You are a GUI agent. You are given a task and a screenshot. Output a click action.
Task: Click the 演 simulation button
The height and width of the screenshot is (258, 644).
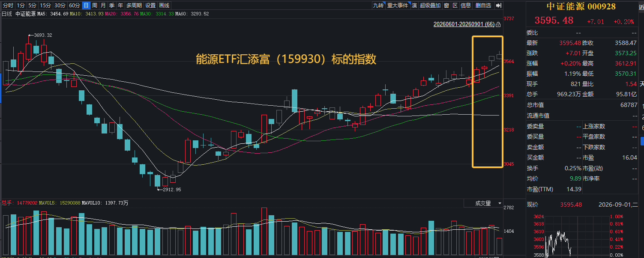tap(414, 6)
